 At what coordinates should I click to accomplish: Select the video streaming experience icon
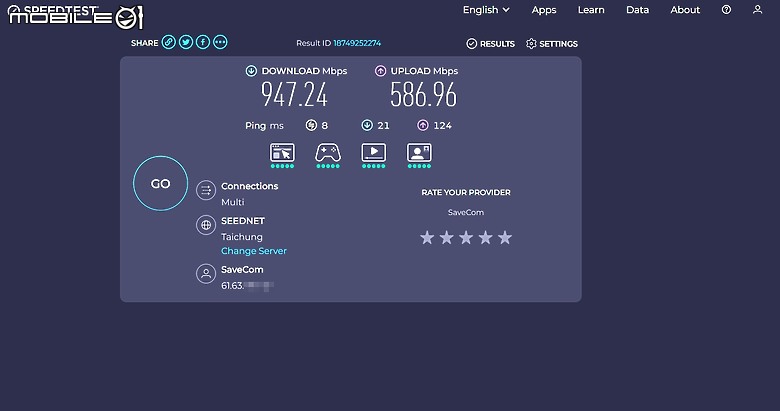point(374,155)
